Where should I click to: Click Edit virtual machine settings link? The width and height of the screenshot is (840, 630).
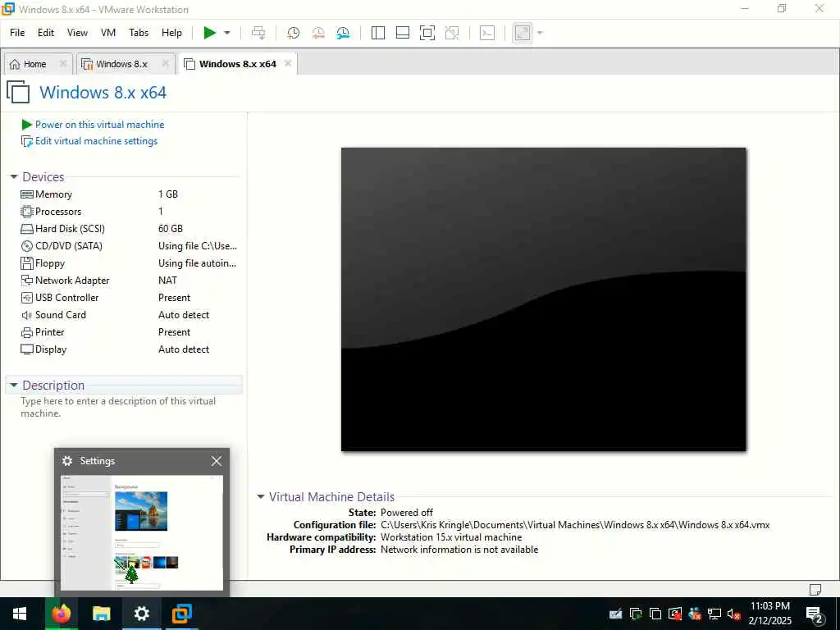pos(97,141)
